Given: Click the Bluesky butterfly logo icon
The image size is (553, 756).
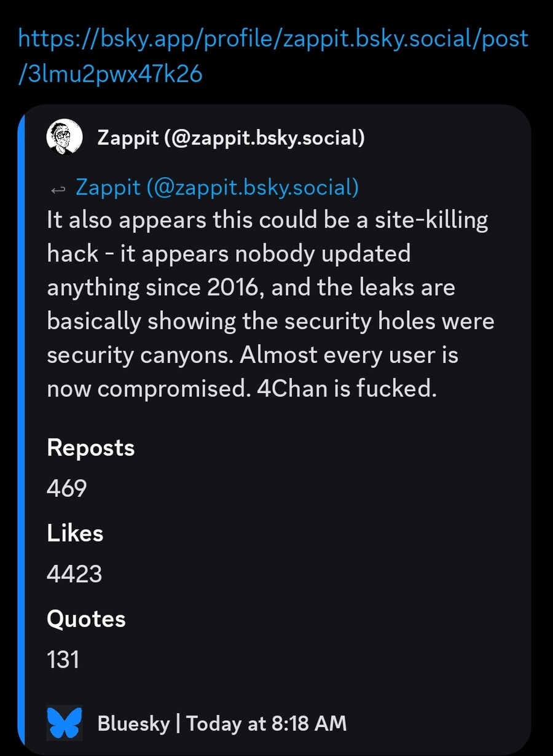Looking at the screenshot, I should point(65,723).
